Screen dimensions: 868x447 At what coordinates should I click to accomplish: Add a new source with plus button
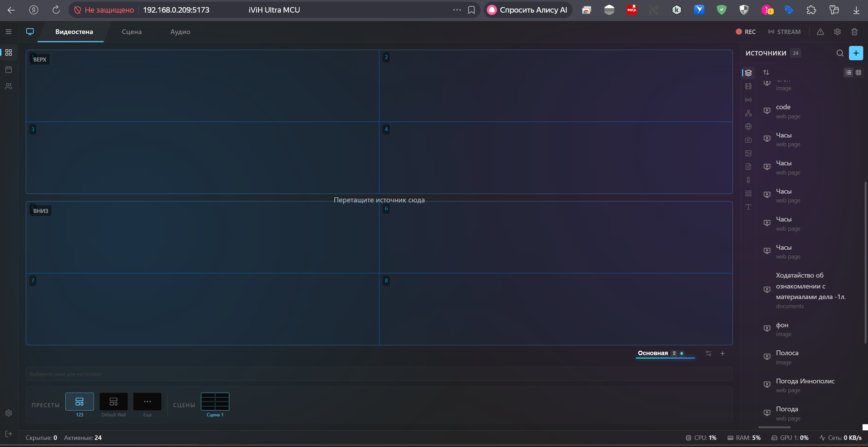(x=856, y=53)
